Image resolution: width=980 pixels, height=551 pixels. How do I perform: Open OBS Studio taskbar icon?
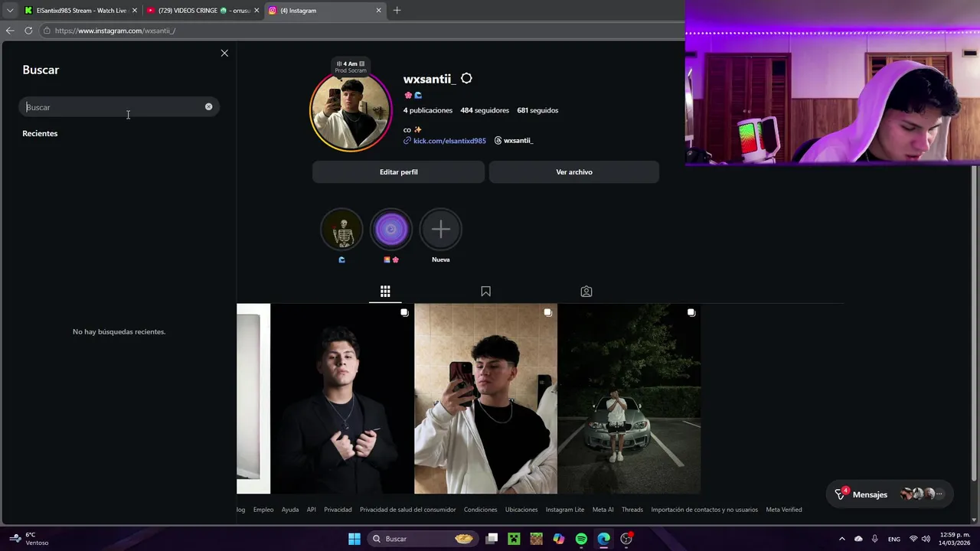(626, 539)
